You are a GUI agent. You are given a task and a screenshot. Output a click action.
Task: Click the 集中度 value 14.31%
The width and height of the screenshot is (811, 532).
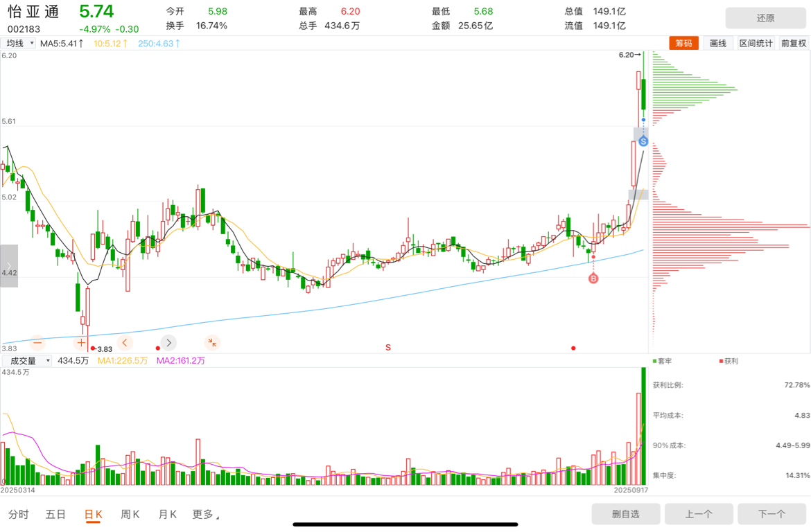pyautogui.click(x=798, y=475)
